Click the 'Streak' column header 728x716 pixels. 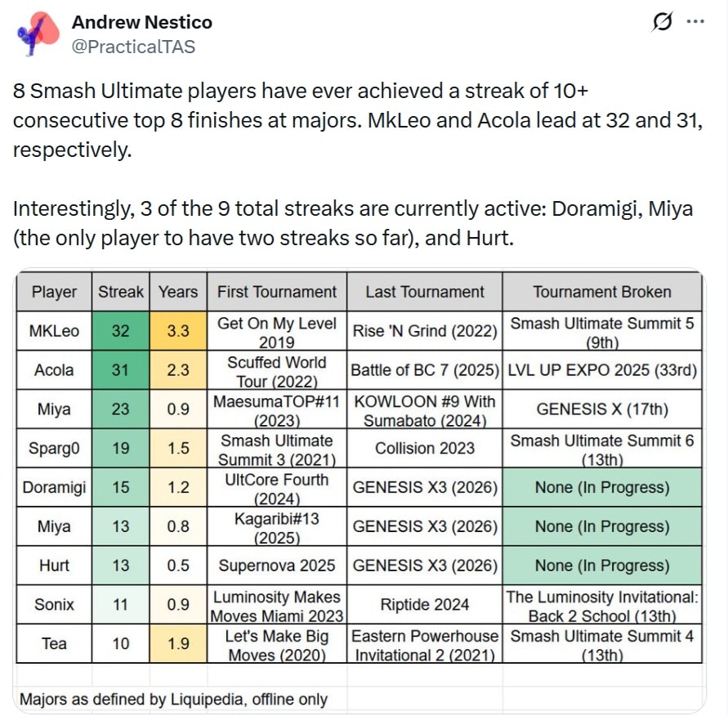(x=121, y=292)
